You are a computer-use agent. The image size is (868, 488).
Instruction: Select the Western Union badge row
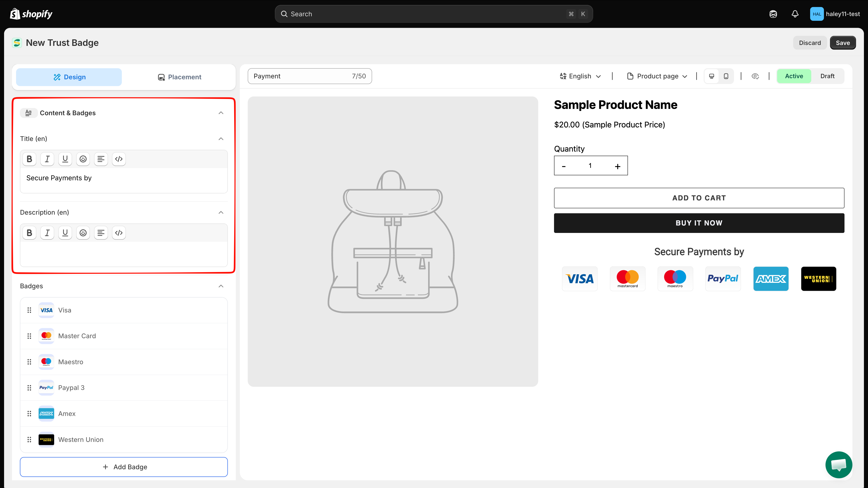(124, 439)
